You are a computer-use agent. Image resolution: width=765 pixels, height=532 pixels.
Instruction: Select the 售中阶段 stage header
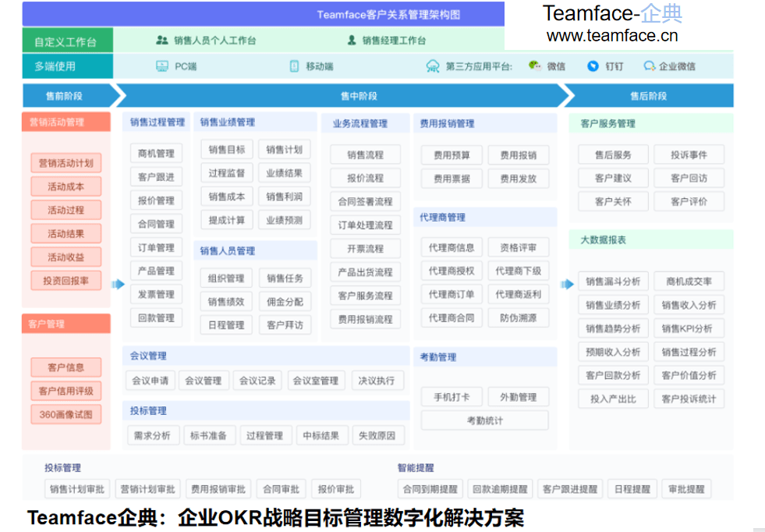[x=342, y=96]
